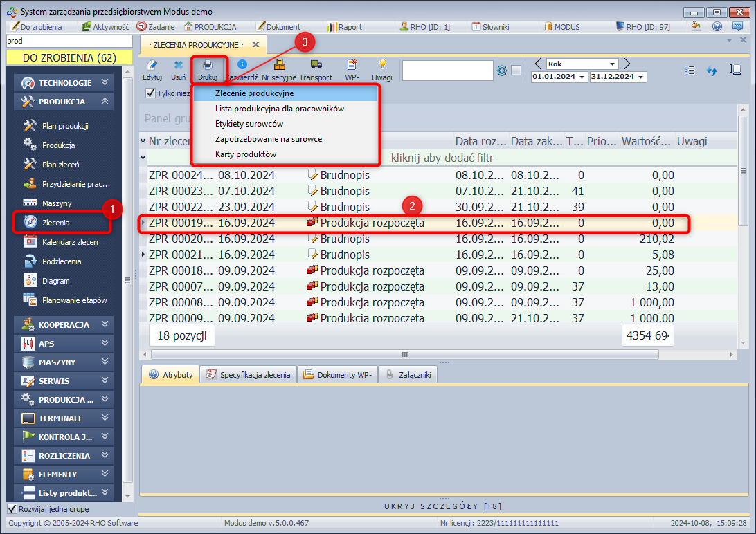Screen dimensions: 756x534
Task: Click UKRYJ SZCZEGÓŁY [F8] bar
Action: (442, 506)
